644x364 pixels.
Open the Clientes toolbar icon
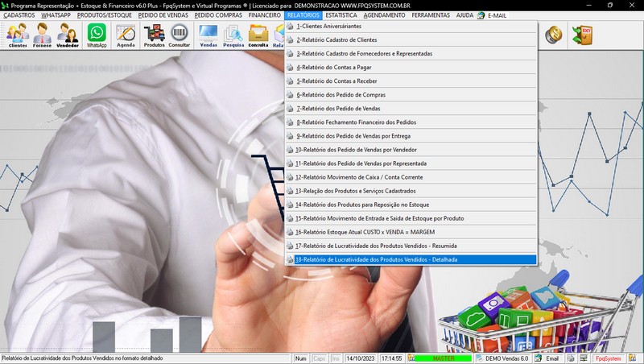[x=18, y=35]
